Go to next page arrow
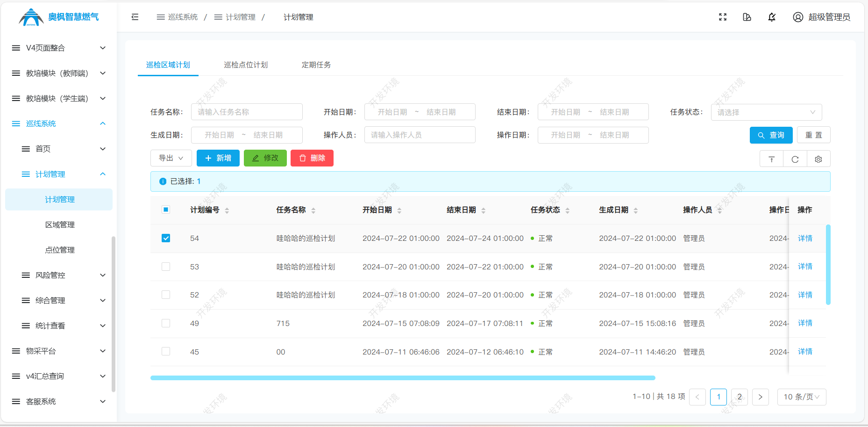This screenshot has height=427, width=868. pyautogui.click(x=761, y=397)
